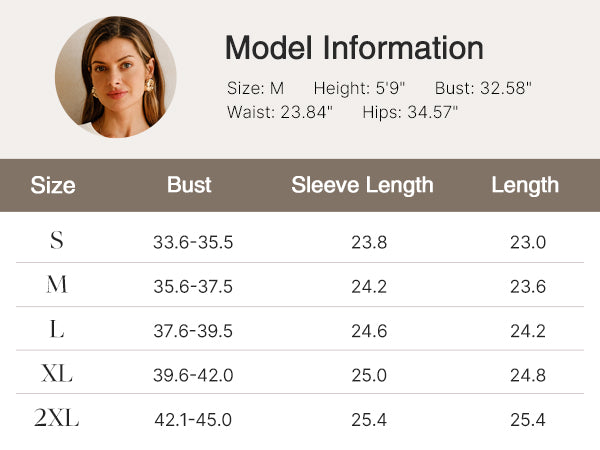Click the 33.6-35.5 bust measurement
The height and width of the screenshot is (450, 600).
(193, 242)
